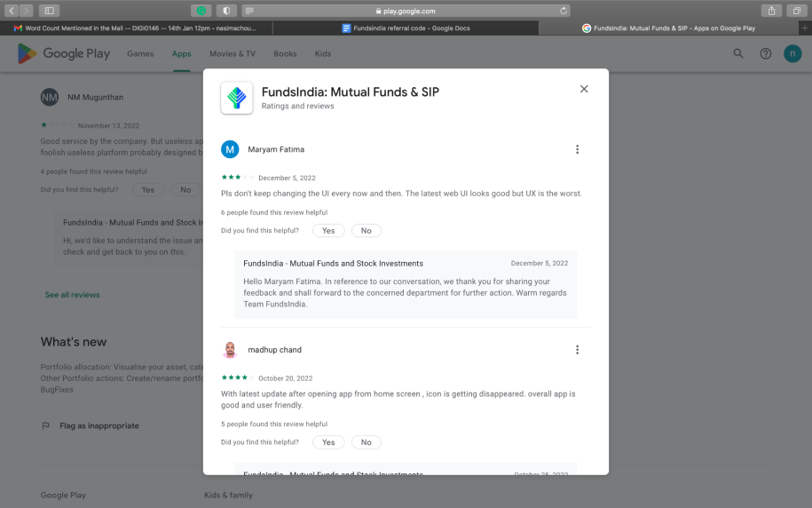Select the name Maryam Fatima
Screen dimensions: 812x508
pyautogui.click(x=276, y=149)
